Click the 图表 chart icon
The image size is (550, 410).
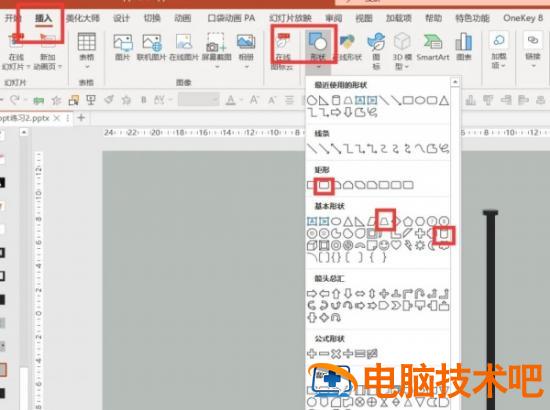pyautogui.click(x=464, y=47)
